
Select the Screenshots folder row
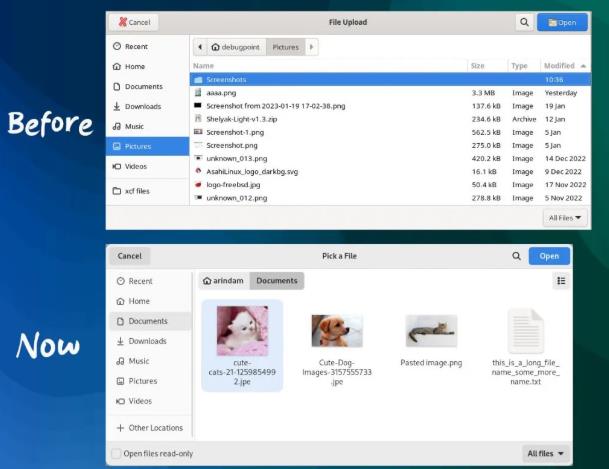[390, 80]
